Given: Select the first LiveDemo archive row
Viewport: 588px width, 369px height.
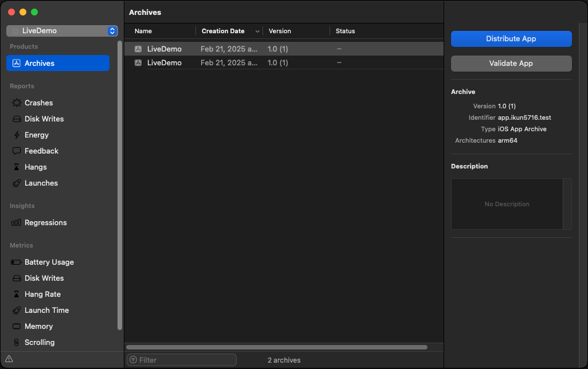Looking at the screenshot, I should pos(284,49).
